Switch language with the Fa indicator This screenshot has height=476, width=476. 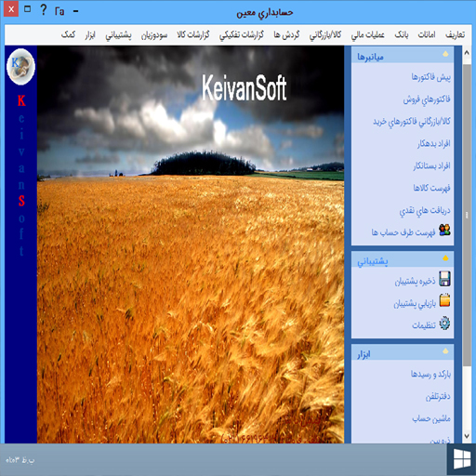pyautogui.click(x=59, y=11)
